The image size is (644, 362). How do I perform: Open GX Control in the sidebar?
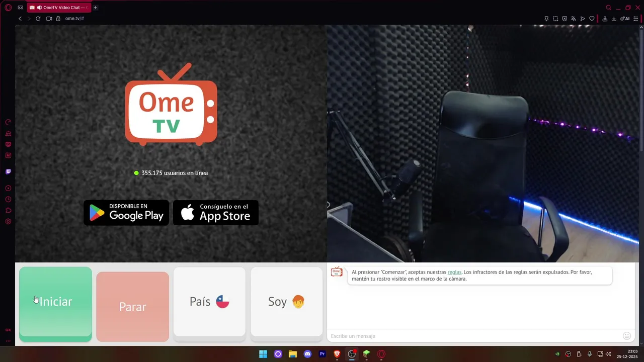pyautogui.click(x=8, y=122)
